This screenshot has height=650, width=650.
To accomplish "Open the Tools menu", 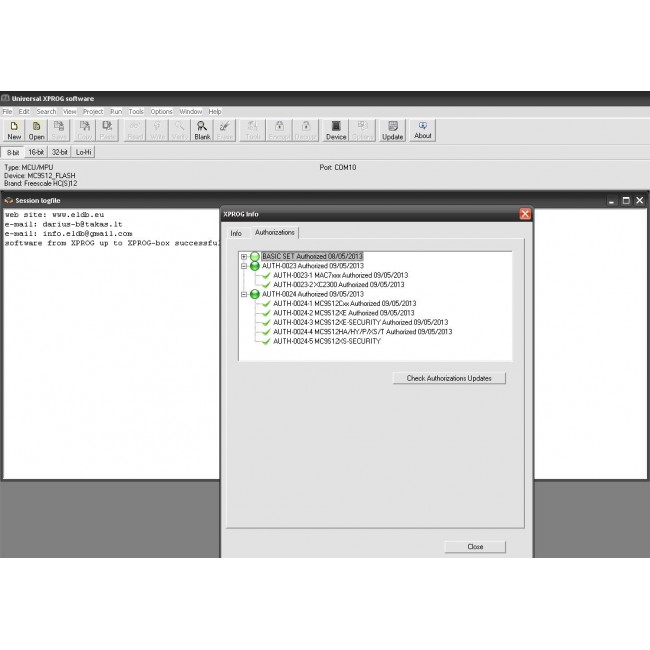I will tap(136, 112).
